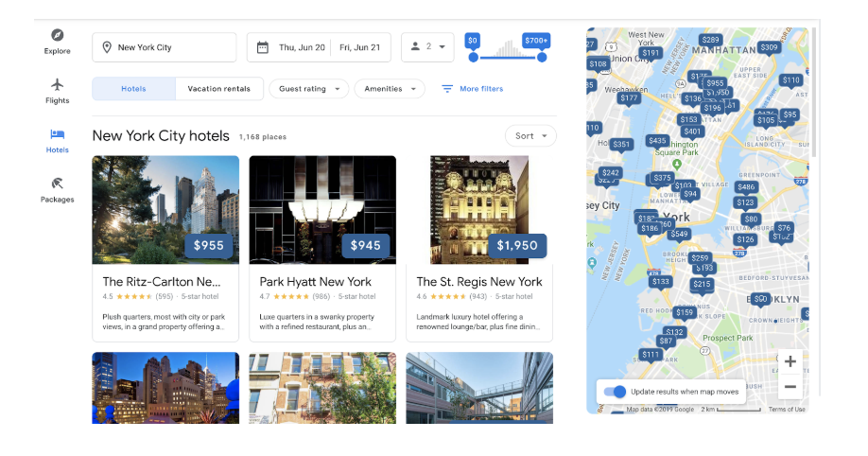
Task: Click the More filters lines icon
Action: coord(447,89)
